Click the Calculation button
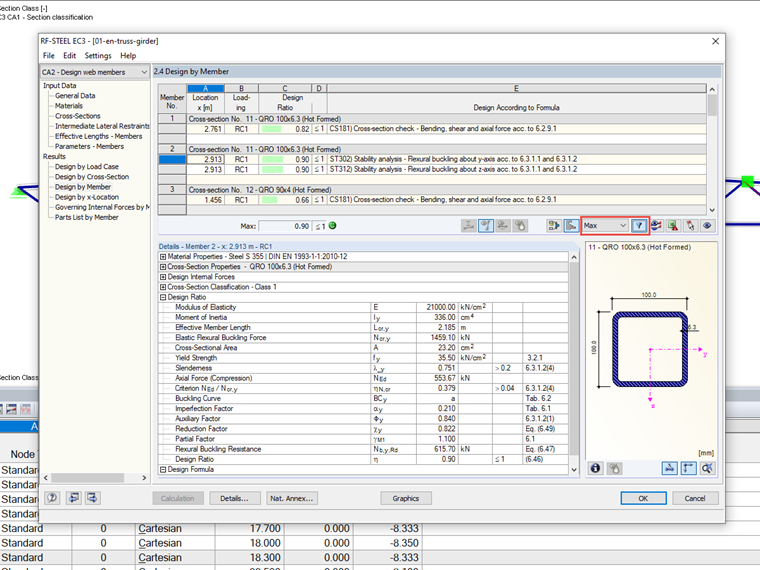The width and height of the screenshot is (760, 570). click(177, 498)
